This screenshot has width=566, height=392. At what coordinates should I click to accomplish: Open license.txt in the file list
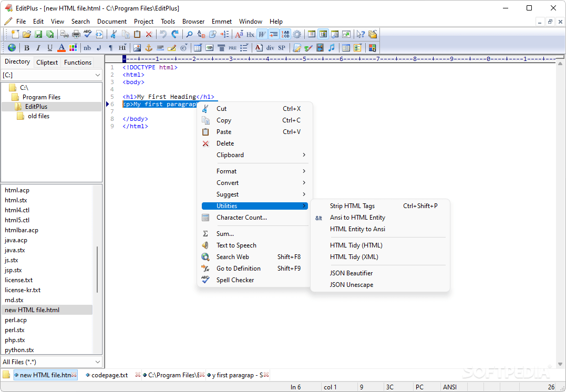pos(19,280)
